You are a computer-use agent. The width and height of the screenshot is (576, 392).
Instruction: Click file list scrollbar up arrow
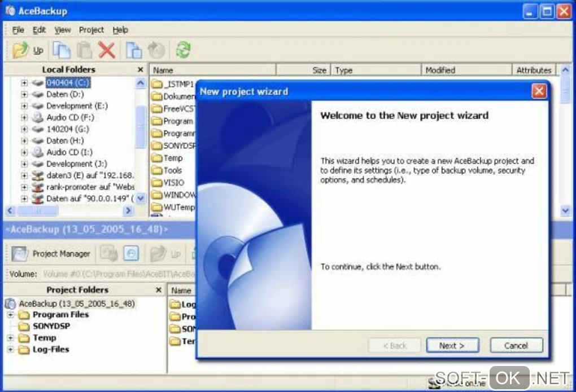point(565,70)
